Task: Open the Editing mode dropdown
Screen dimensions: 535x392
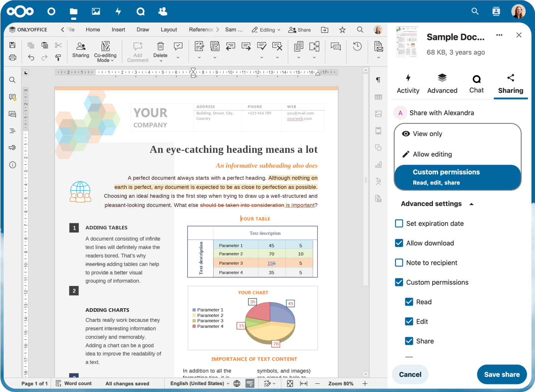Action: (x=266, y=30)
